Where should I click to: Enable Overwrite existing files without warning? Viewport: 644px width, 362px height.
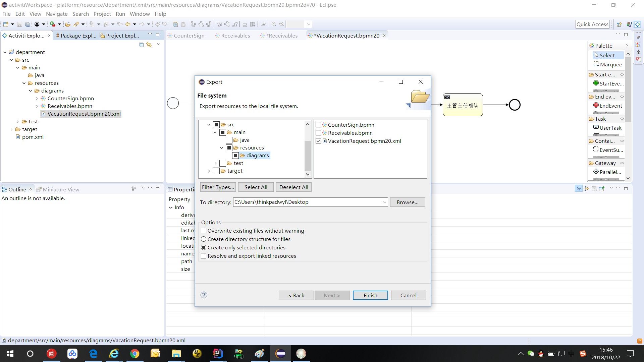point(204,231)
